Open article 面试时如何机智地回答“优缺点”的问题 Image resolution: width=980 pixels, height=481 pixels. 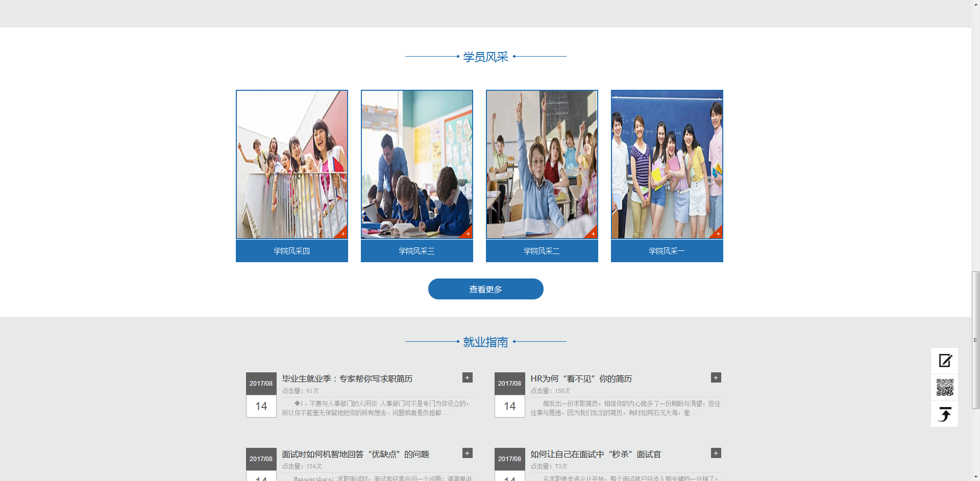pos(355,454)
